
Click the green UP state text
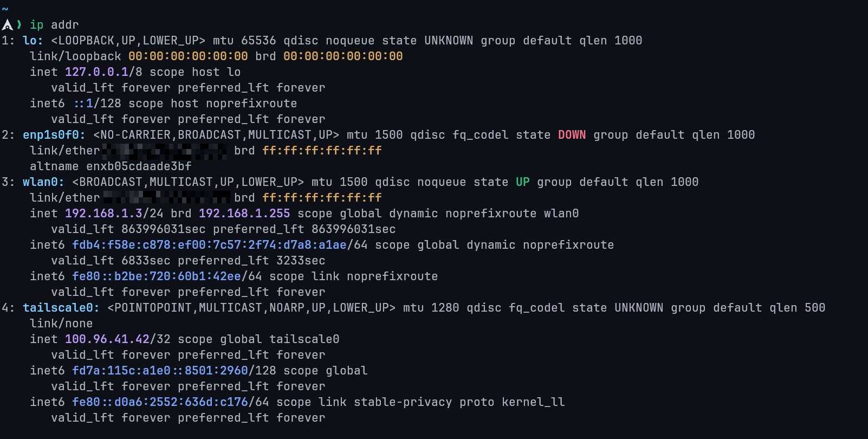[522, 182]
